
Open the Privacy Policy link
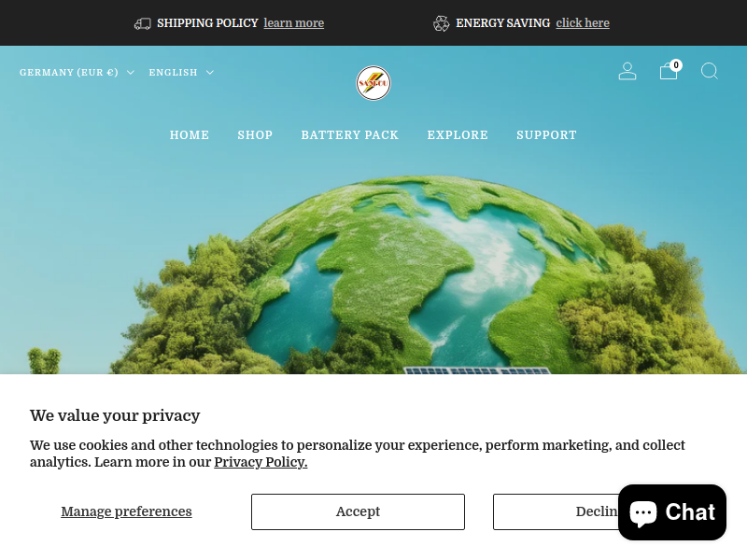coord(261,462)
